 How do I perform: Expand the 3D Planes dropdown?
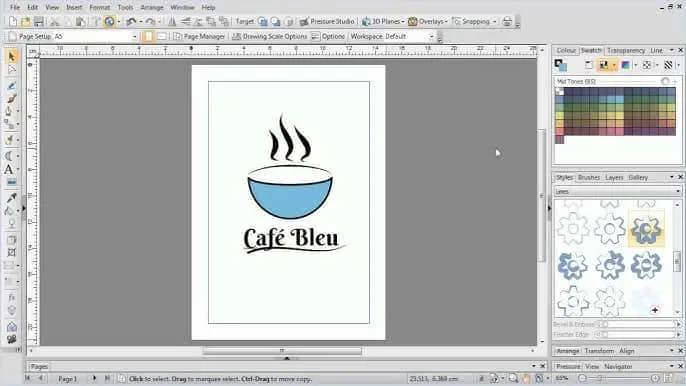pos(402,21)
